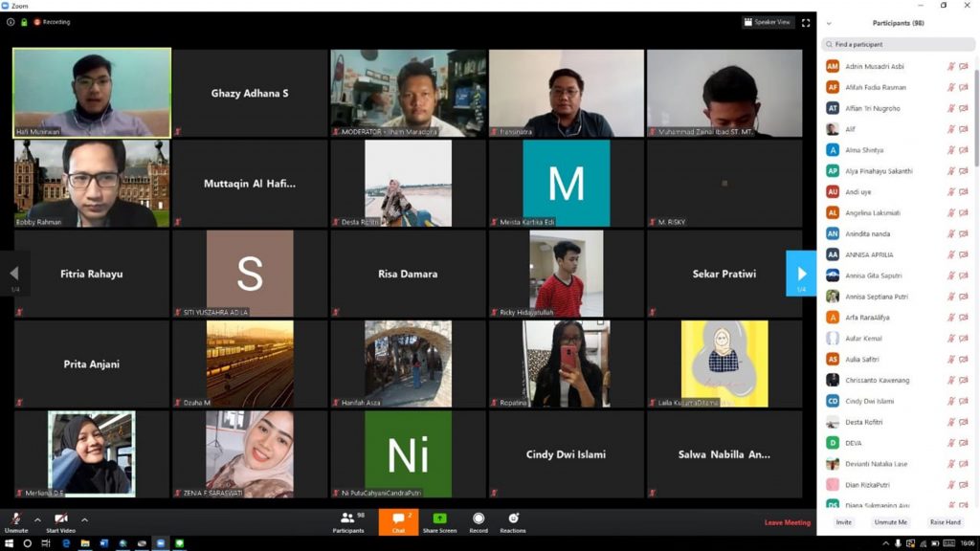The height and width of the screenshot is (551, 980).
Task: Go to previous gallery page arrow
Action: (x=14, y=274)
